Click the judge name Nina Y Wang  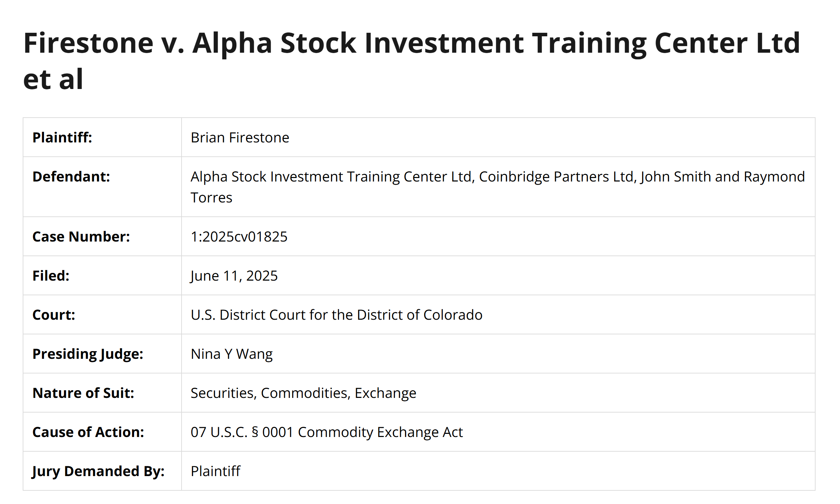point(231,354)
